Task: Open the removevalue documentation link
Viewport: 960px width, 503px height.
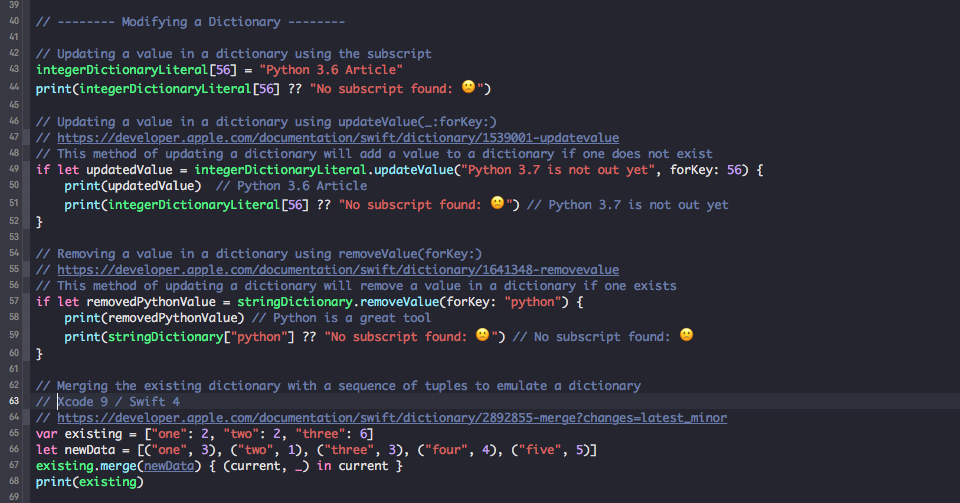Action: (x=338, y=270)
